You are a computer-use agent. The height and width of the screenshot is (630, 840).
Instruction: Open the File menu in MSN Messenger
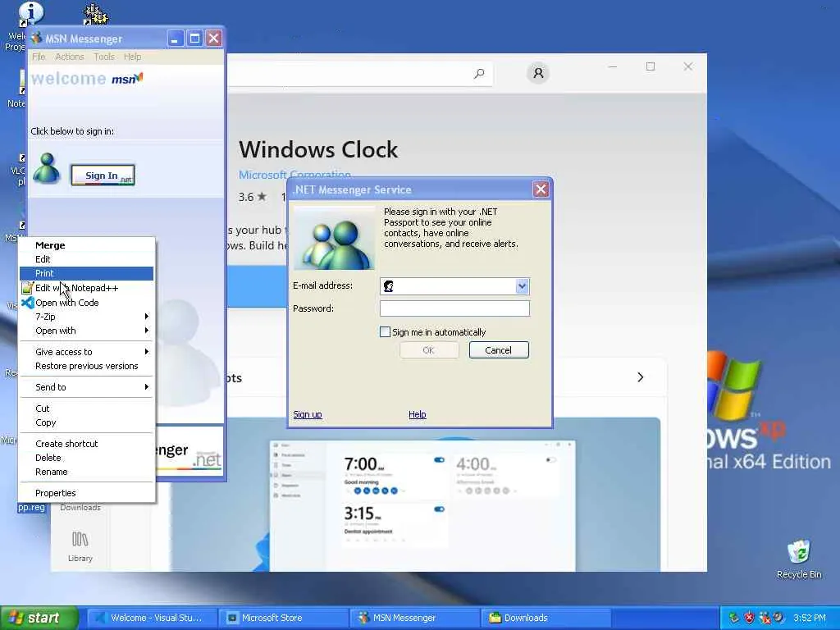pos(39,57)
